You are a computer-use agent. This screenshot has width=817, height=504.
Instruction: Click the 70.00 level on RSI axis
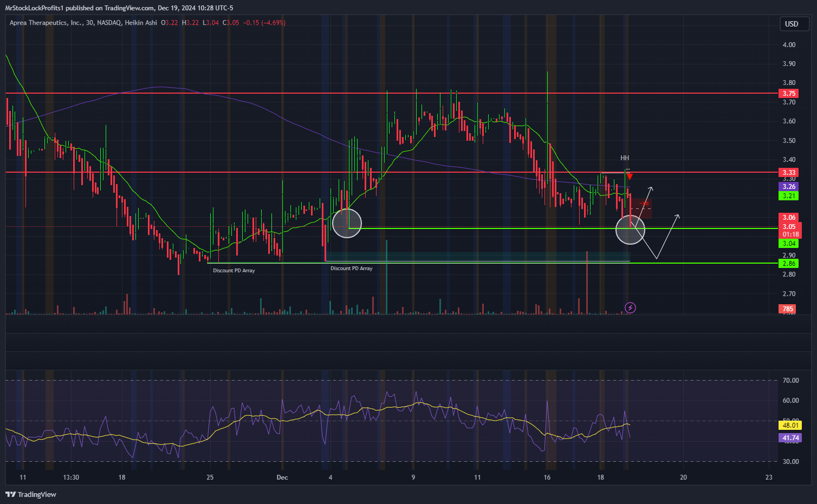coord(791,381)
